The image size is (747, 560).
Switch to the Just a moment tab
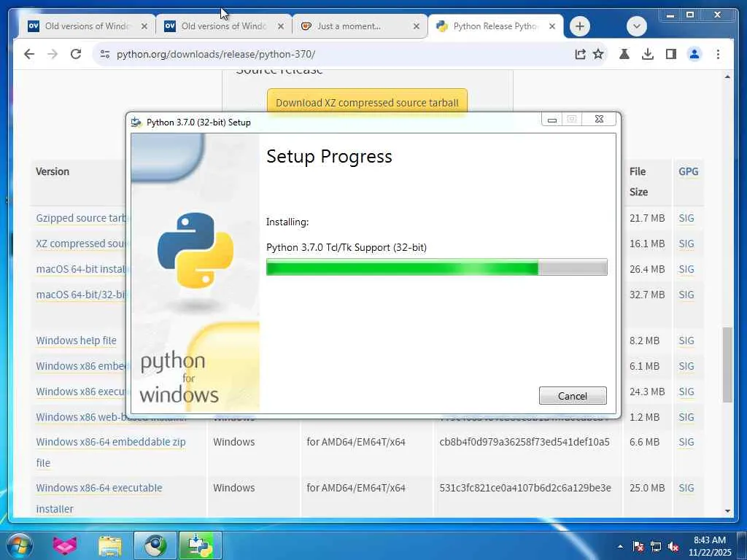tap(359, 26)
